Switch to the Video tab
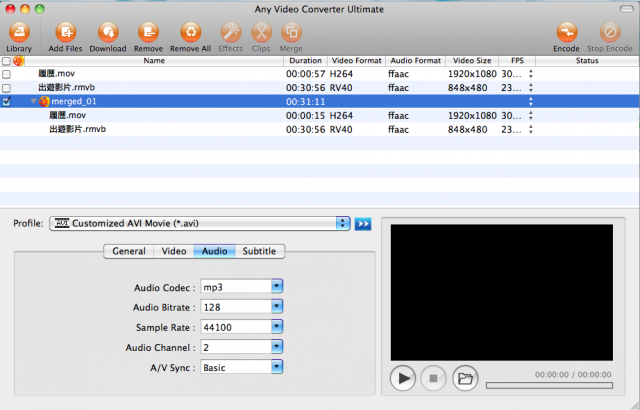The height and width of the screenshot is (410, 640). 174,251
